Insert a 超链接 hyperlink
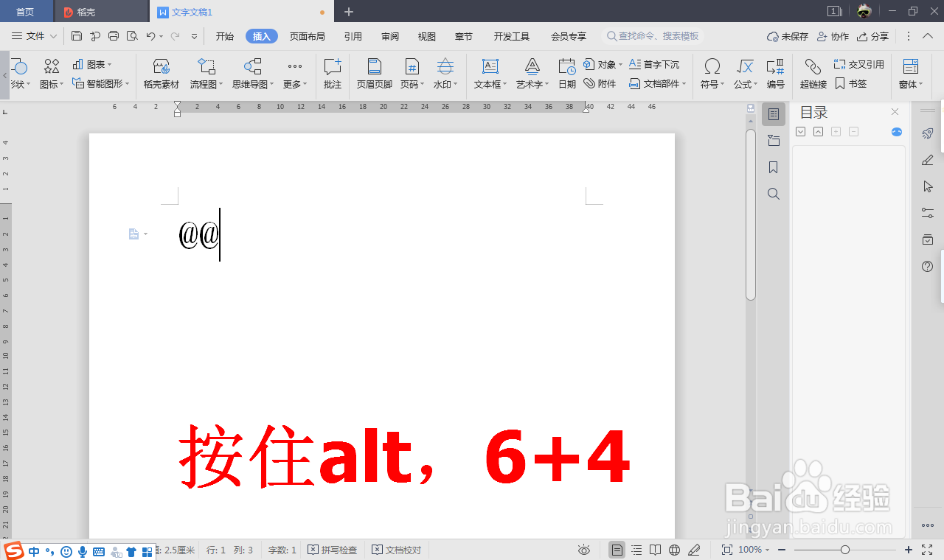Viewport: 944px width, 560px height. [813, 74]
